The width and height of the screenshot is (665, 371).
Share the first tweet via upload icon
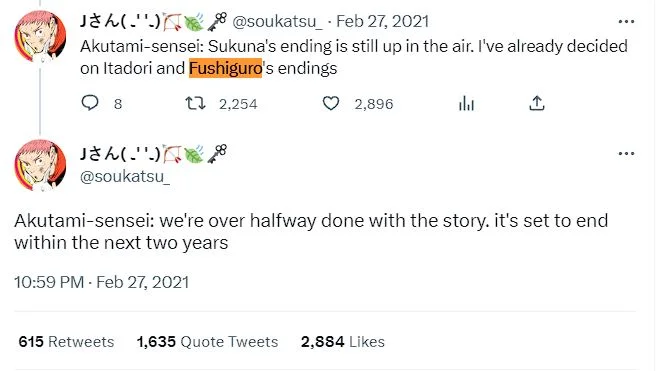click(536, 103)
